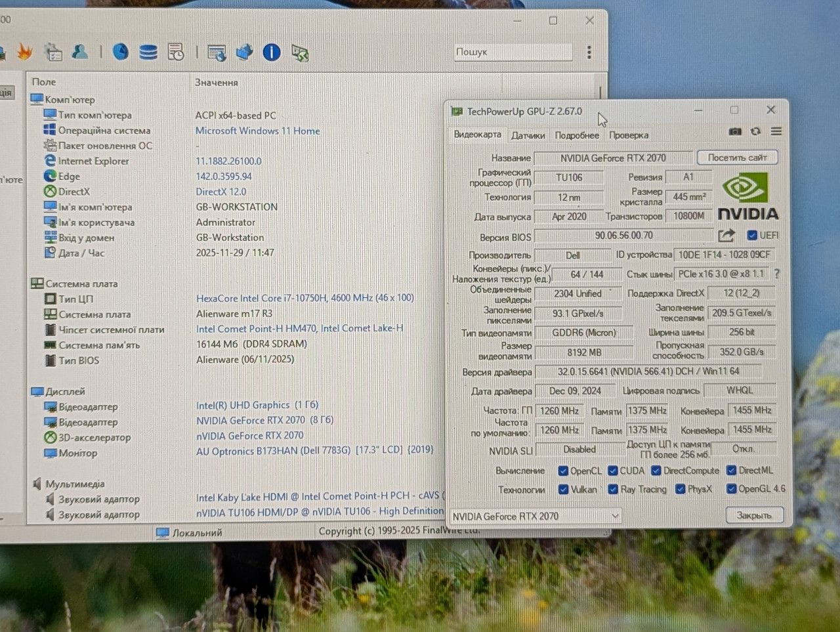Open the NVIDIA GeForce RTX 2070 GPU dropdown
Viewport: 840px width, 632px height.
[535, 516]
